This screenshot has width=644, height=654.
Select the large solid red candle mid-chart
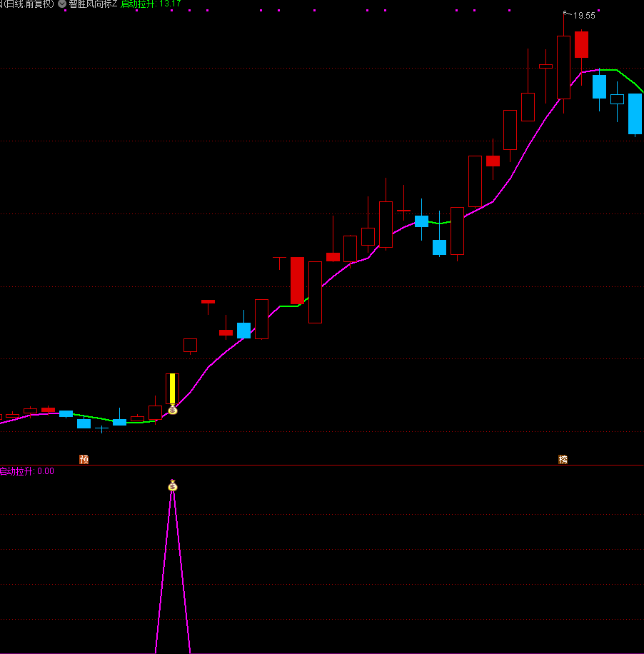(297, 280)
